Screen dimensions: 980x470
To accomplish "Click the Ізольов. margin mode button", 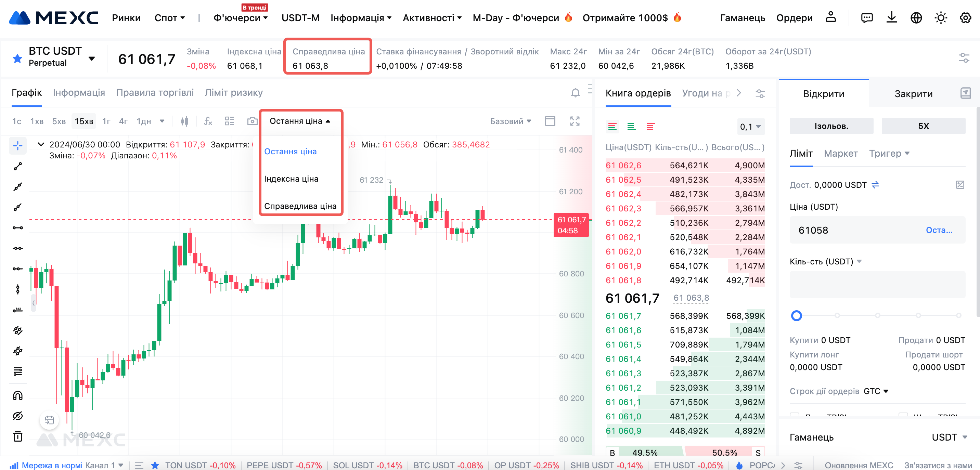I will tap(831, 126).
